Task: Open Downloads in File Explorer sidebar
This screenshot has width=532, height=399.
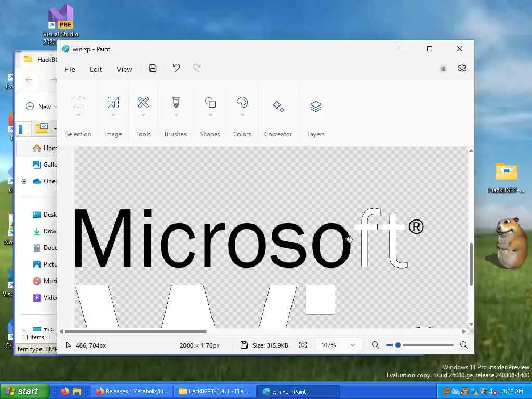Action: (x=45, y=231)
